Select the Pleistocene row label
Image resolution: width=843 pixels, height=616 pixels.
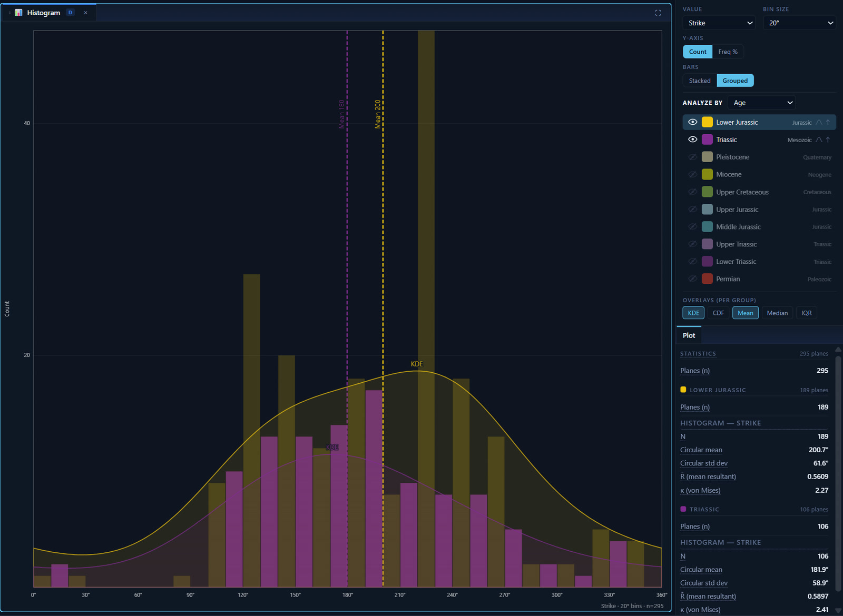(x=732, y=157)
